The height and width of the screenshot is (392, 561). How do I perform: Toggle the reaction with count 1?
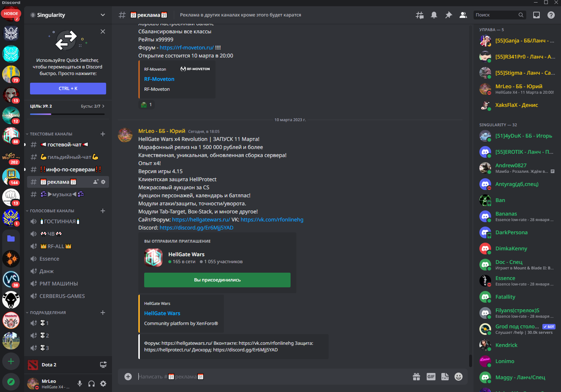(146, 105)
